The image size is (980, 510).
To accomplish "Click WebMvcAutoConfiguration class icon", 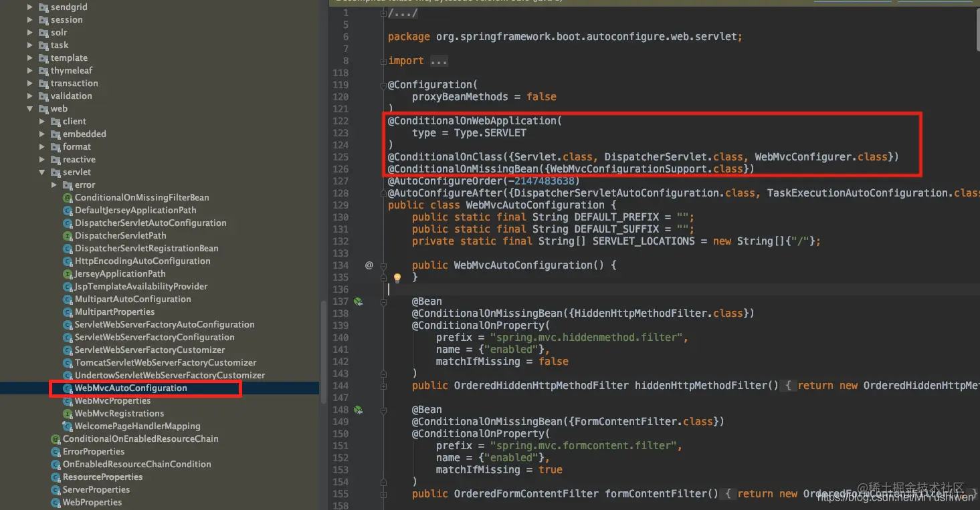I will click(68, 388).
